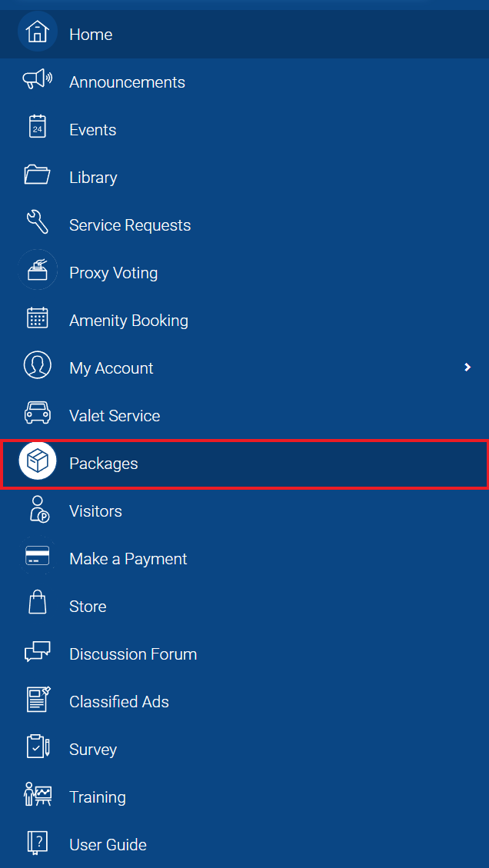
Task: Open the Amenity Booking menu item
Action: [244, 321]
